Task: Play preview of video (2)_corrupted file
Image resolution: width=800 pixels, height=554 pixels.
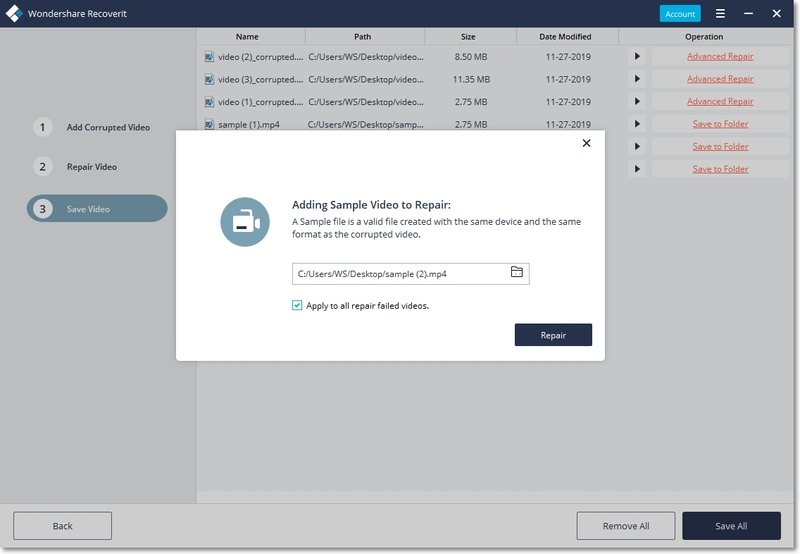Action: click(x=637, y=57)
